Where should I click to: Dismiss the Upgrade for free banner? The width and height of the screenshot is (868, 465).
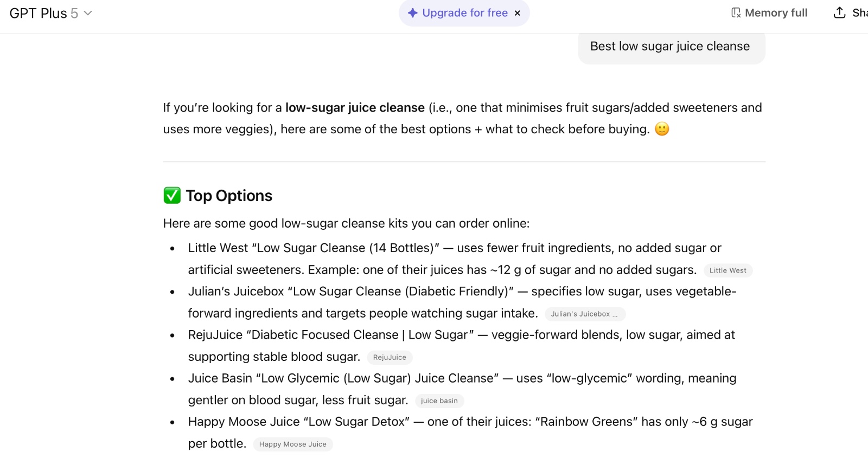[x=518, y=13]
